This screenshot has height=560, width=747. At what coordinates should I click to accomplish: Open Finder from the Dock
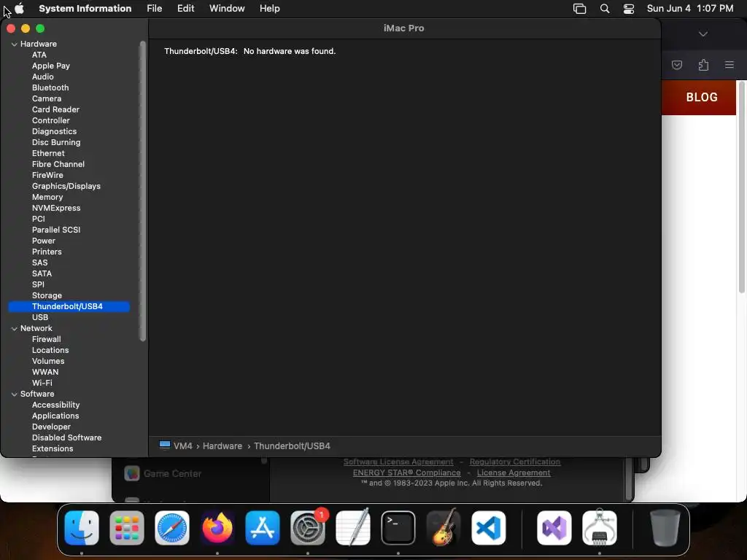[82, 528]
